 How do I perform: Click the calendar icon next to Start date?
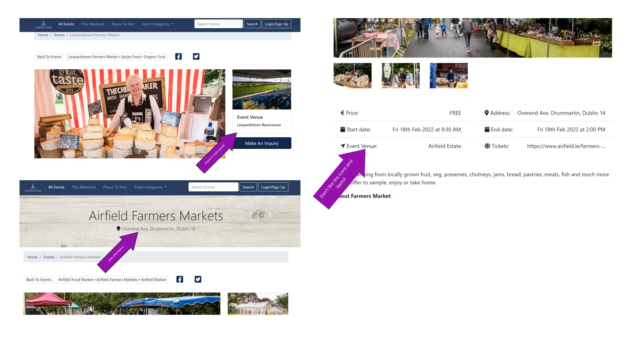(x=343, y=129)
